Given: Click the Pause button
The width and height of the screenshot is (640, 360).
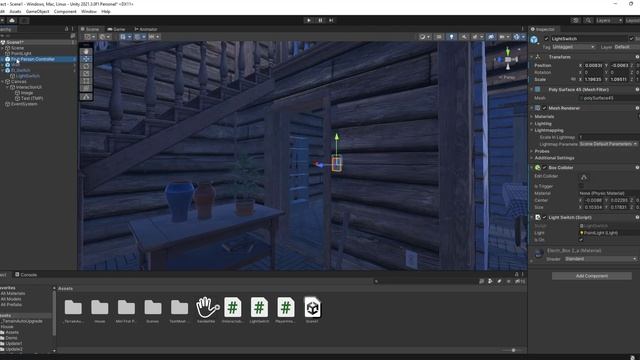Looking at the screenshot, I should pyautogui.click(x=320, y=20).
